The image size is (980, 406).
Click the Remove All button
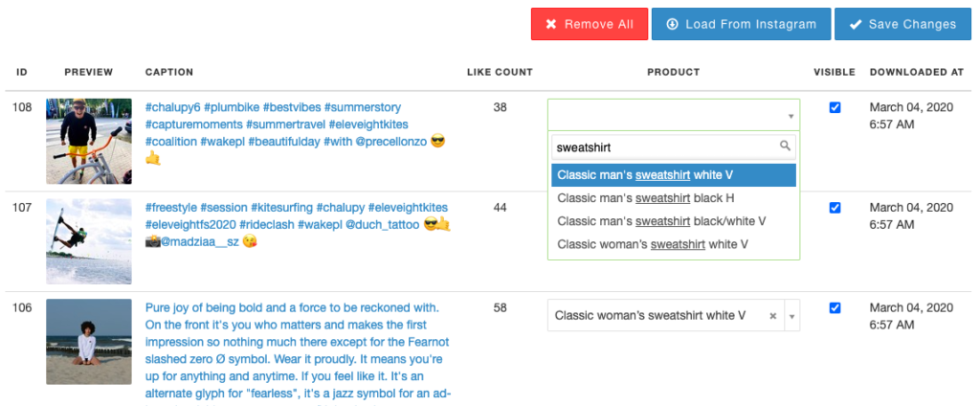(590, 24)
